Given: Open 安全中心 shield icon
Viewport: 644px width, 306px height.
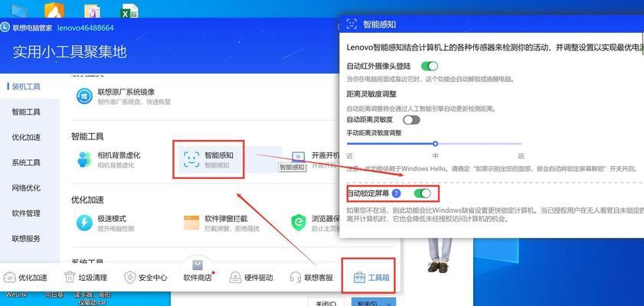Looking at the screenshot, I should [129, 277].
